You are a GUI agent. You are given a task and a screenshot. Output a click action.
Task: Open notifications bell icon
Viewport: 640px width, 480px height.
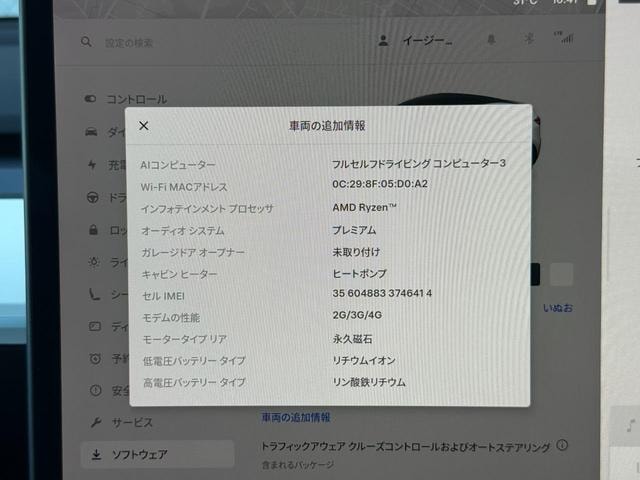pos(491,40)
